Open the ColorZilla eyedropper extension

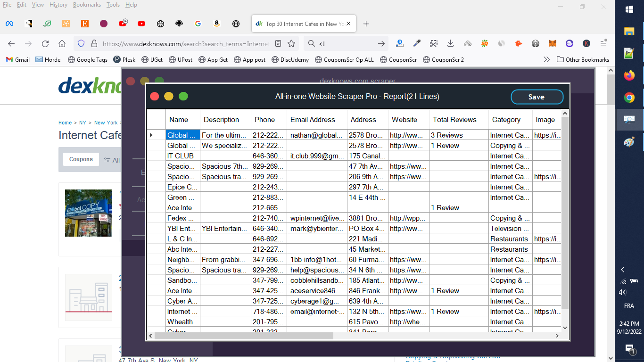click(x=417, y=43)
